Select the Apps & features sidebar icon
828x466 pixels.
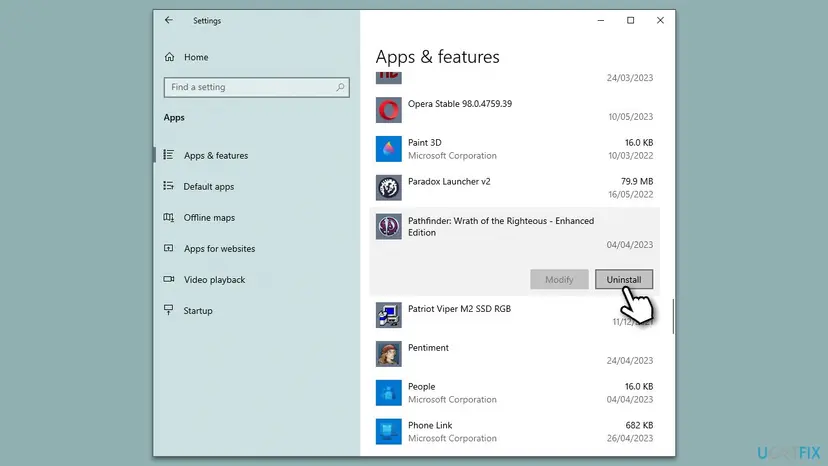coord(168,155)
